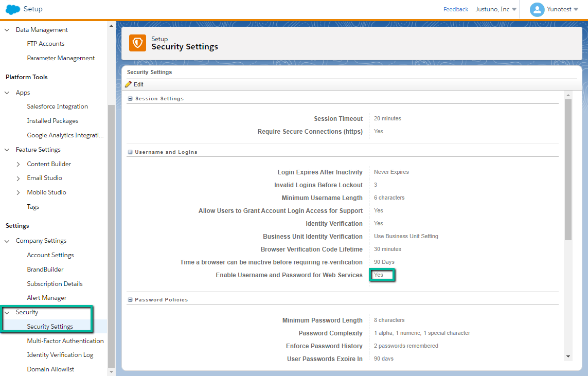Click the settings panel vertical scrollbar
Viewport: 588px width, 376px height.
(x=568, y=170)
